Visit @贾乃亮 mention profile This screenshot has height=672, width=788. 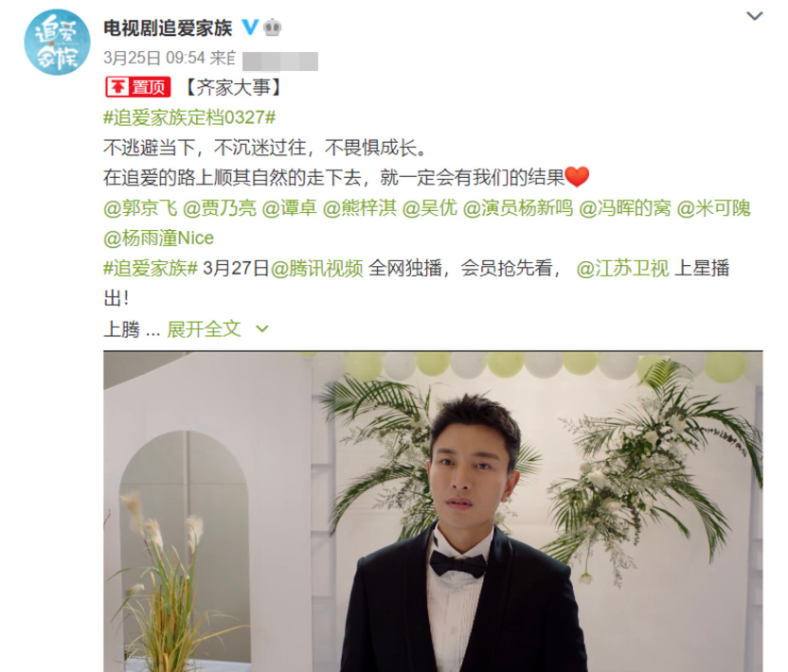point(219,208)
